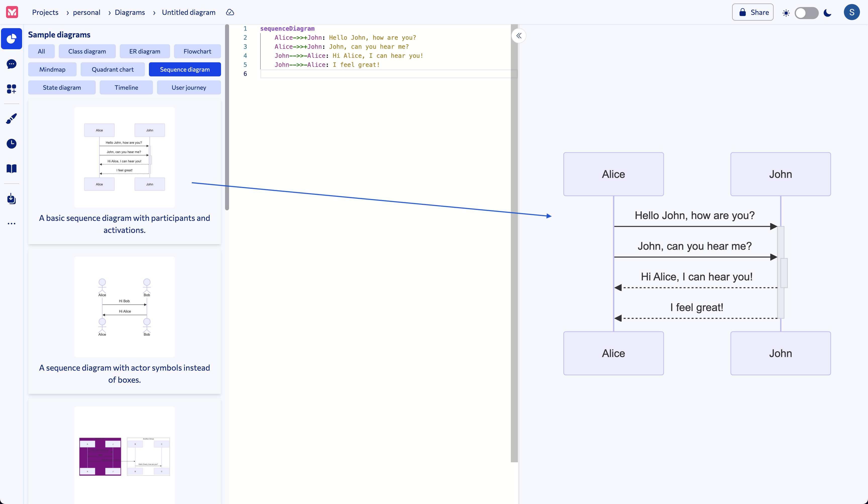The image size is (868, 504).
Task: Open the export/download options
Action: tap(11, 199)
